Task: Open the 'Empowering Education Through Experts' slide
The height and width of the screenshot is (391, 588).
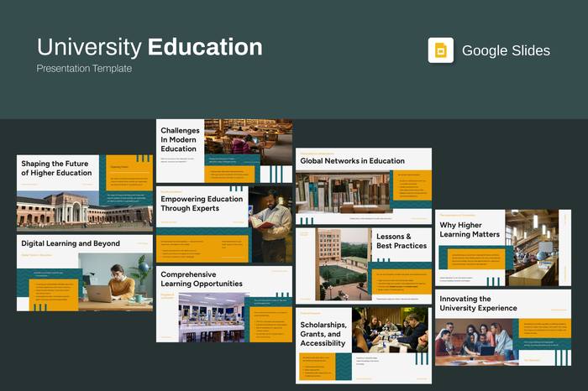Action: pos(224,225)
